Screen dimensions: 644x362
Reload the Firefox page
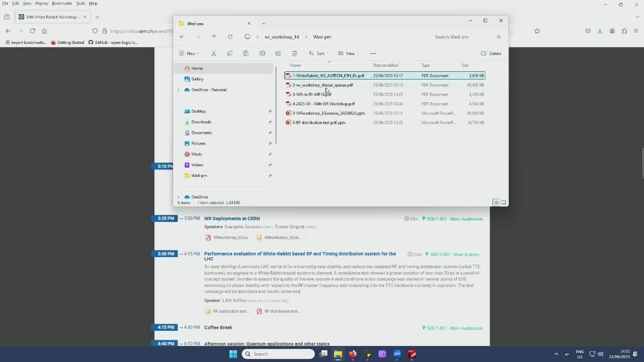coord(32,31)
